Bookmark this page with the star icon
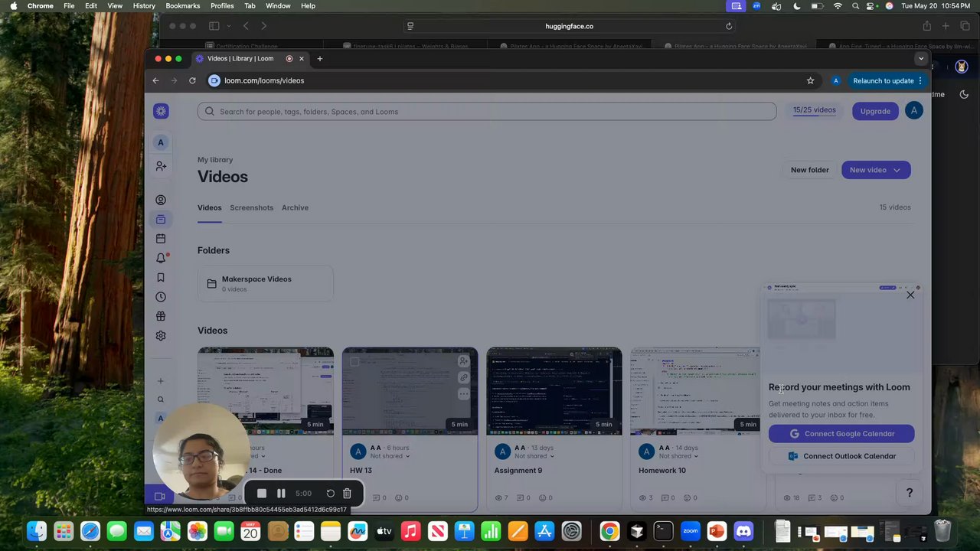Image resolution: width=980 pixels, height=551 pixels. (x=810, y=80)
